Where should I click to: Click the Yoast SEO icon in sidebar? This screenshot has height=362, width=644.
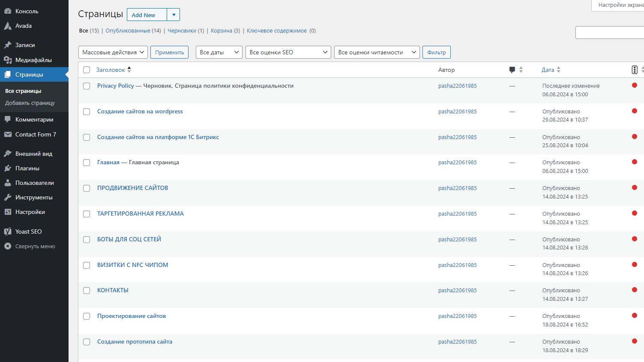click(8, 231)
